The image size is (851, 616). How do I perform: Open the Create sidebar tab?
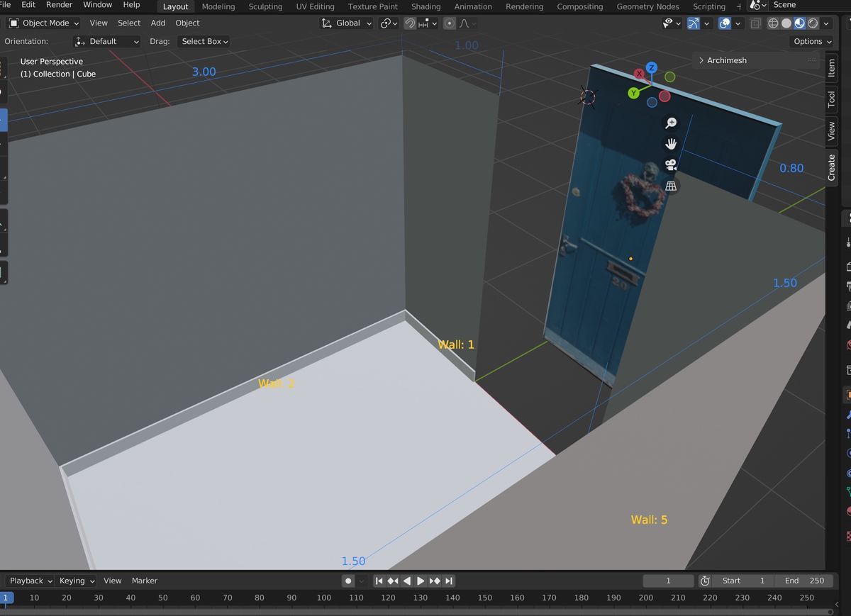(832, 168)
